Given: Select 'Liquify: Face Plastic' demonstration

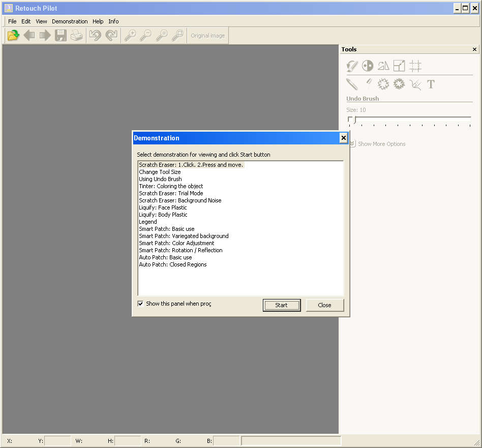Looking at the screenshot, I should [163, 207].
